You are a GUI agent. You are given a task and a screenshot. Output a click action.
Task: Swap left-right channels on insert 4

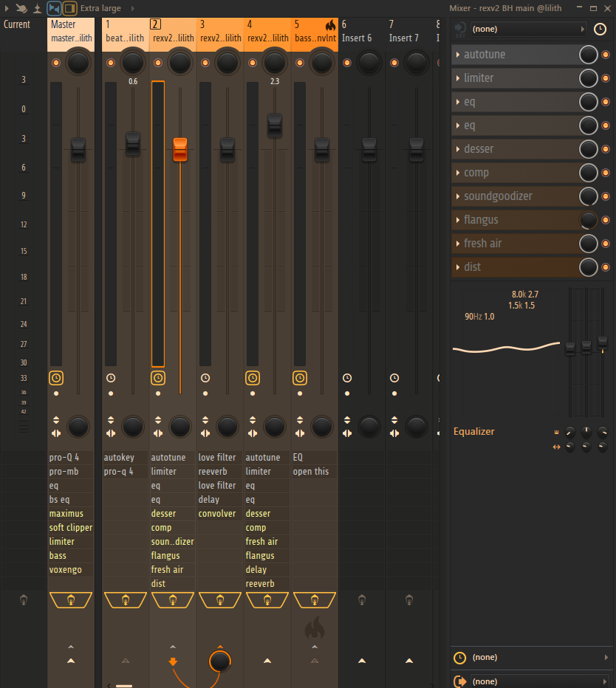tap(253, 433)
